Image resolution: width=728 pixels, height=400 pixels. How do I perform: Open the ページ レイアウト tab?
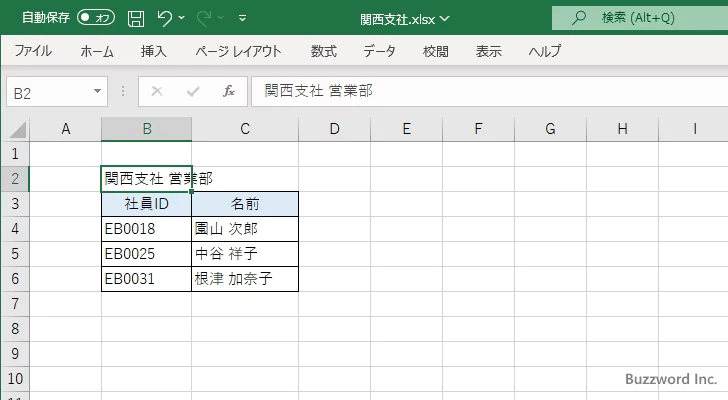click(x=238, y=51)
